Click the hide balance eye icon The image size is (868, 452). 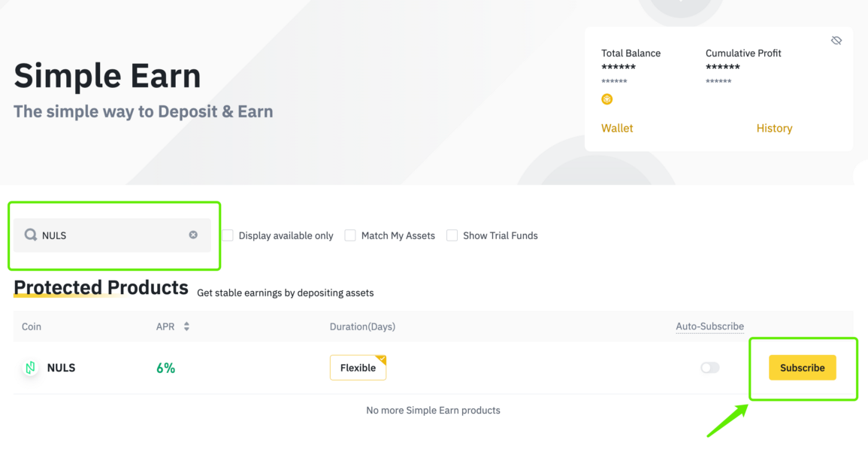pyautogui.click(x=836, y=41)
